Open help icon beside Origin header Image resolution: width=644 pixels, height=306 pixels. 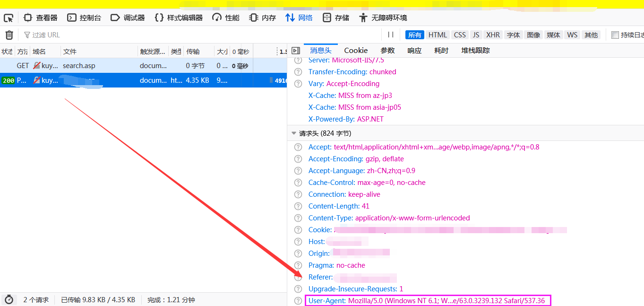(298, 254)
